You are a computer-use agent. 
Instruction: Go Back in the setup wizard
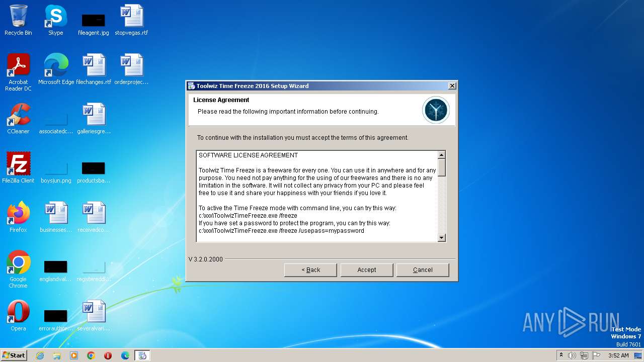(310, 270)
